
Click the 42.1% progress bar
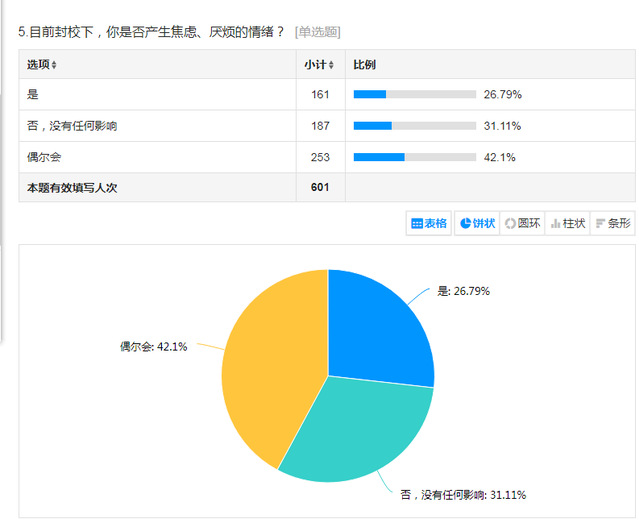pos(414,157)
